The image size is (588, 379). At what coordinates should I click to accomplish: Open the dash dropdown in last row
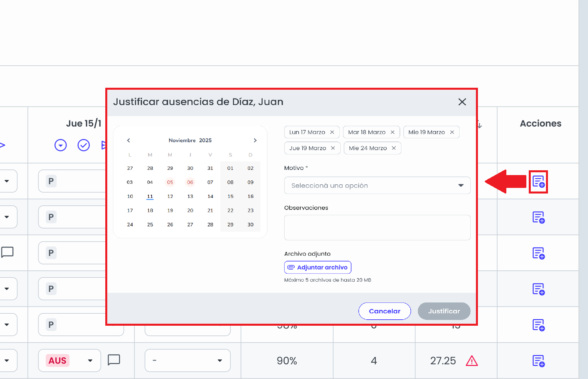(x=187, y=361)
